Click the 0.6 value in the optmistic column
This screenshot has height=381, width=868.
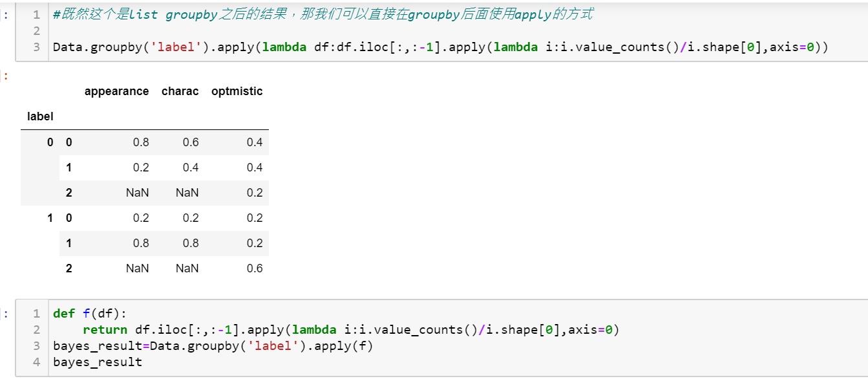[255, 268]
